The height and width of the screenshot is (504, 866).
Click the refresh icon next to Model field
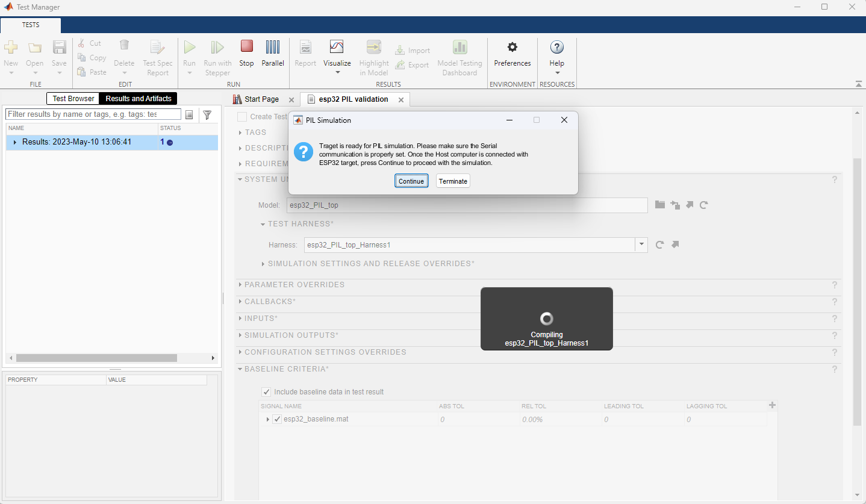(703, 205)
